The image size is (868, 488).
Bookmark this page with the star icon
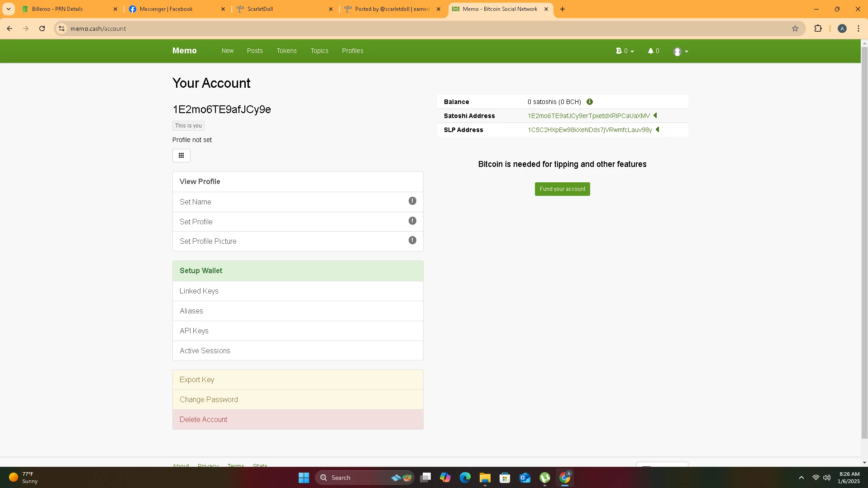pyautogui.click(x=795, y=28)
